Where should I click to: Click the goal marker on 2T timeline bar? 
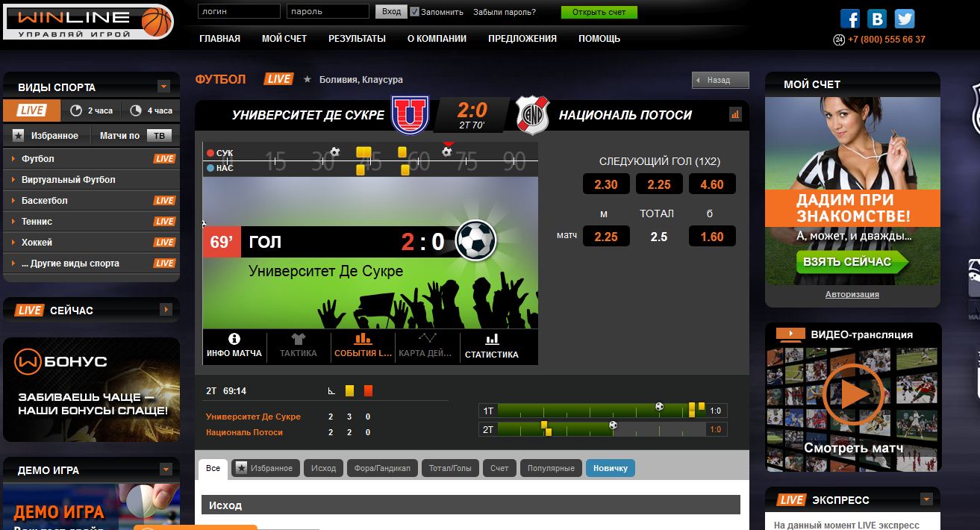tap(613, 425)
